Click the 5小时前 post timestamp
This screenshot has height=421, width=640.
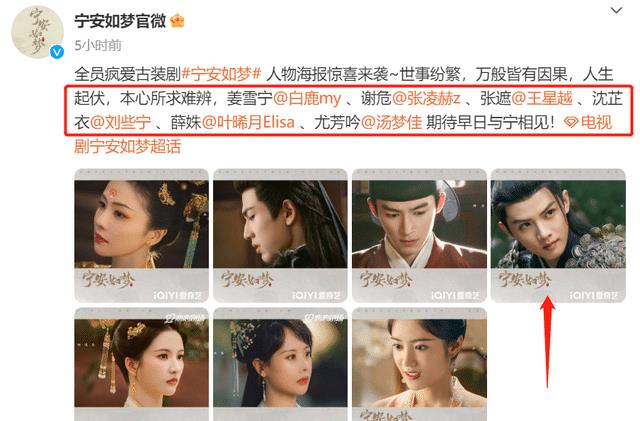pos(98,46)
